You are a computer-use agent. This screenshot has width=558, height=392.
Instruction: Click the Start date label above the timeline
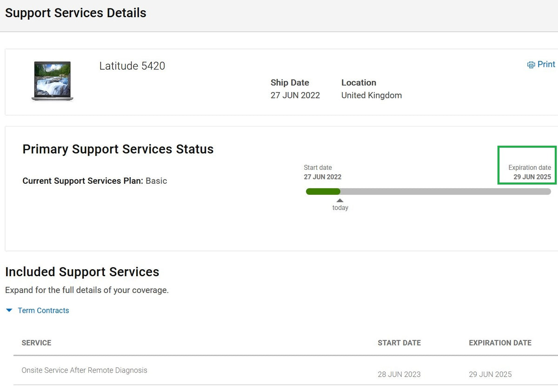(x=318, y=167)
